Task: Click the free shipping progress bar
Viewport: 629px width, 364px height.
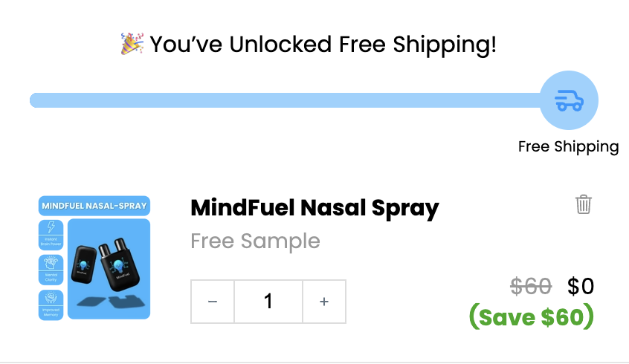Action: (283, 100)
